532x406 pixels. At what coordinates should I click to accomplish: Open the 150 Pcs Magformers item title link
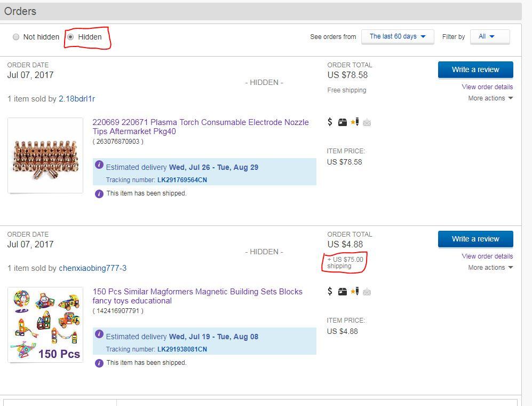click(x=197, y=296)
